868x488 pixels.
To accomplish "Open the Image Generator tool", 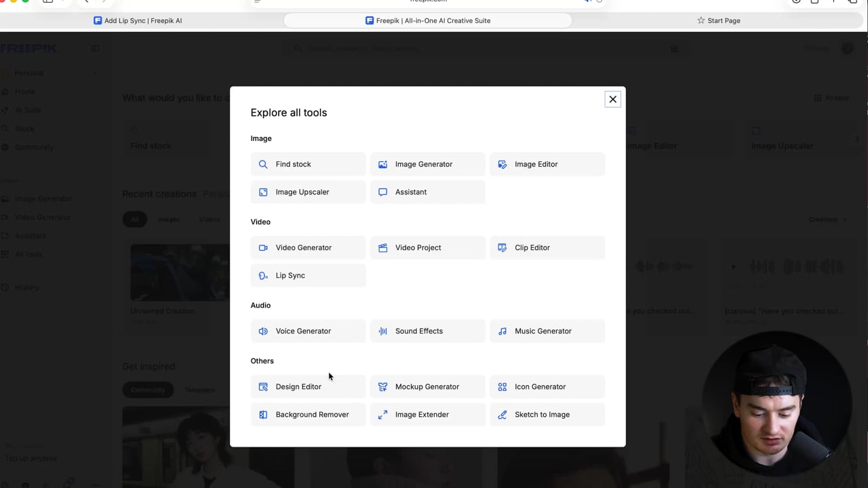I will point(427,164).
